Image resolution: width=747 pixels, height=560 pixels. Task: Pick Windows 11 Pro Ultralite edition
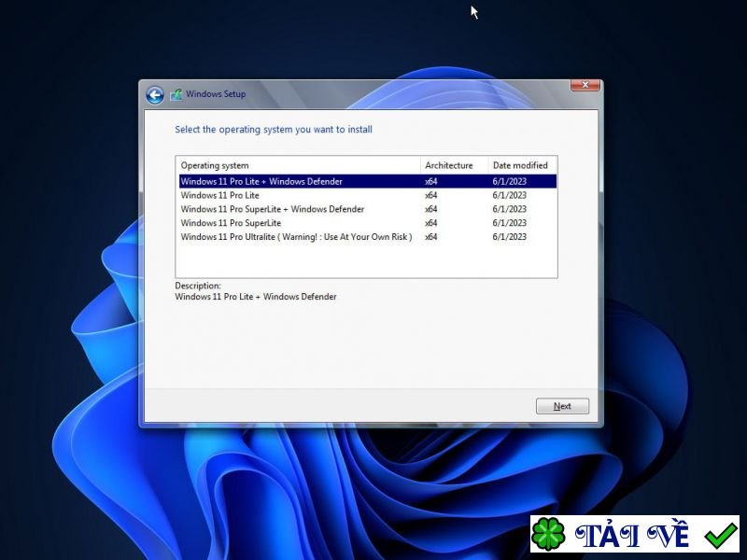click(x=367, y=237)
